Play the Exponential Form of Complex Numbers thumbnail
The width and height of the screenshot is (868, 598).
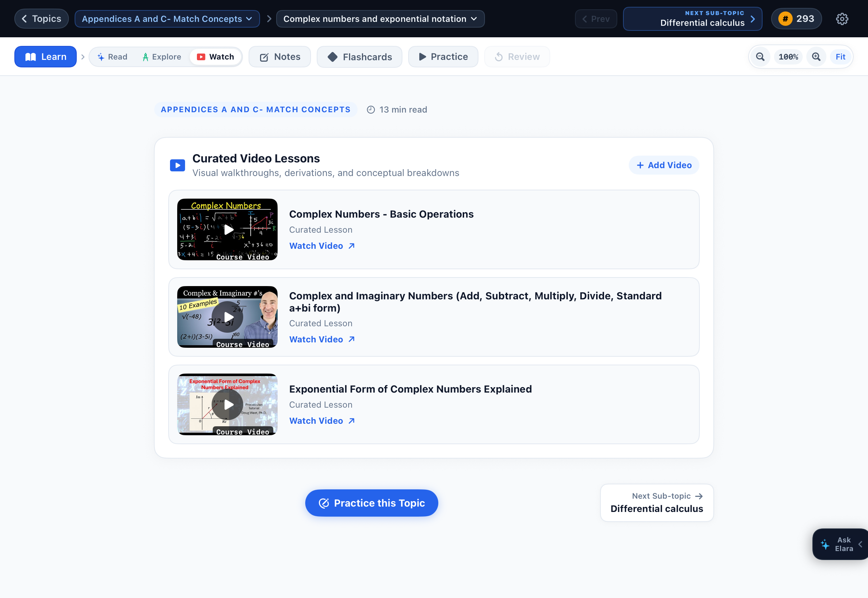227,404
